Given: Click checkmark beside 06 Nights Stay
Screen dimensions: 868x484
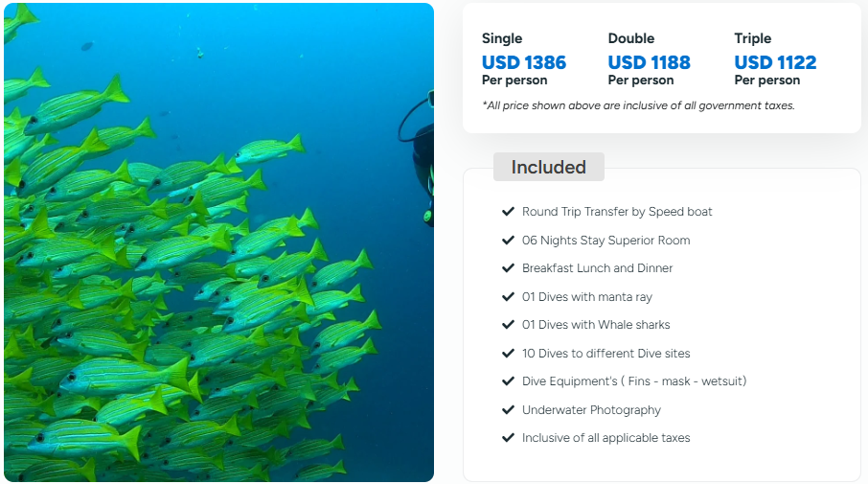Looking at the screenshot, I should click(508, 240).
